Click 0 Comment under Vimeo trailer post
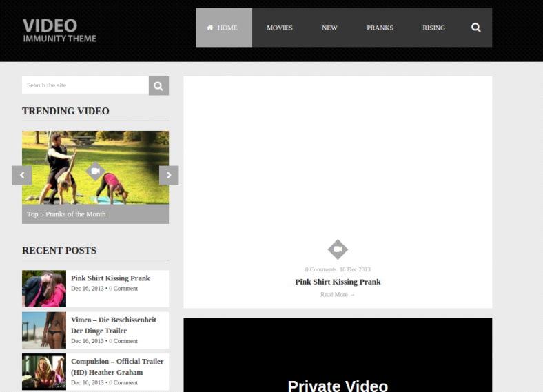Image resolution: width=543 pixels, height=392 pixels. click(x=123, y=341)
